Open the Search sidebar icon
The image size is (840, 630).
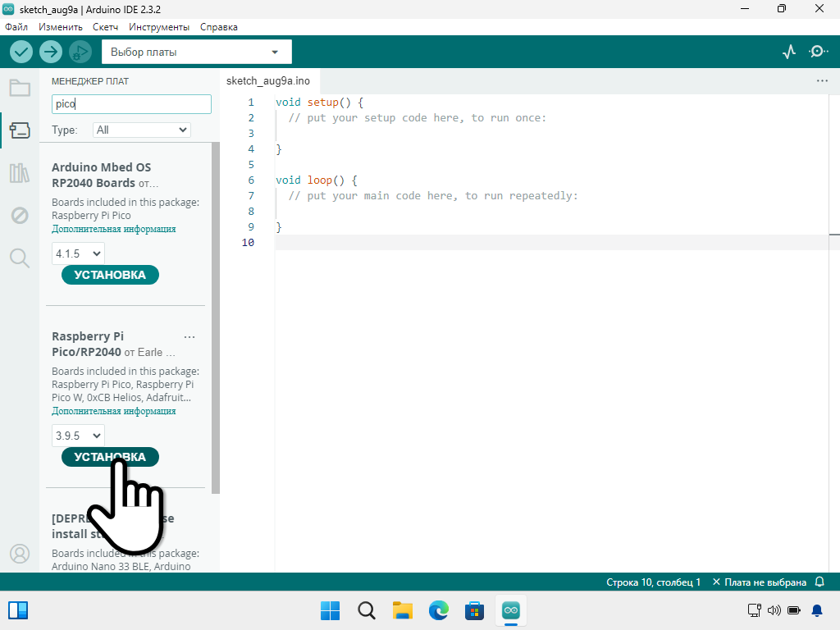tap(20, 258)
